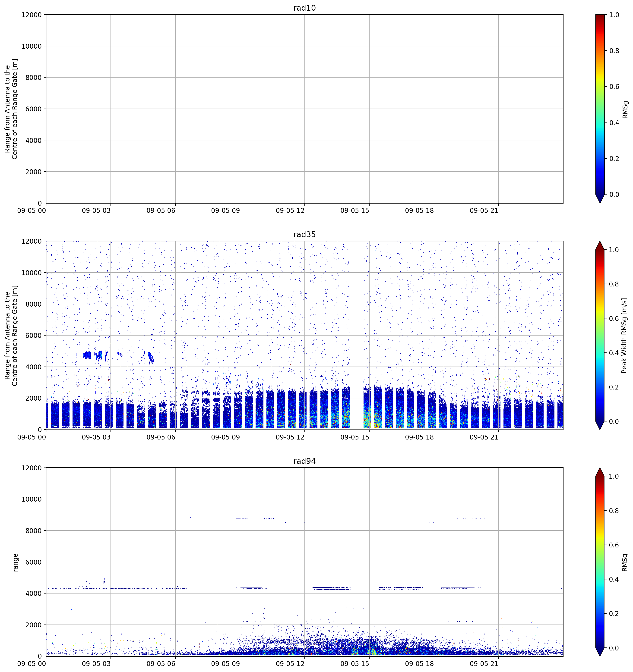Click "09-05 18" x-tick under rad94 plot
Viewport: 633px width, 672px height.
coord(419,664)
